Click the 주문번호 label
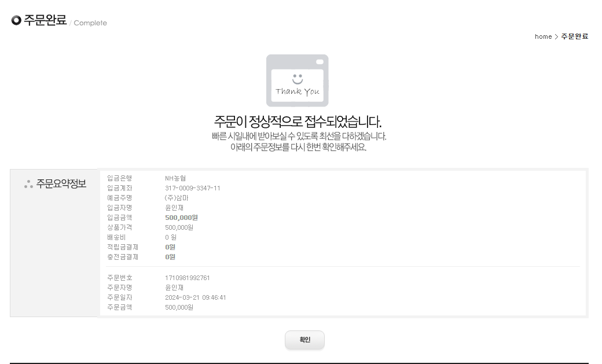The height and width of the screenshot is (364, 602). pyautogui.click(x=119, y=278)
